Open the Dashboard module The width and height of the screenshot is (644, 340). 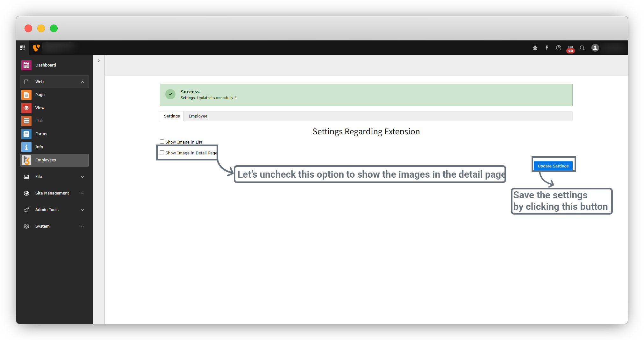point(46,65)
